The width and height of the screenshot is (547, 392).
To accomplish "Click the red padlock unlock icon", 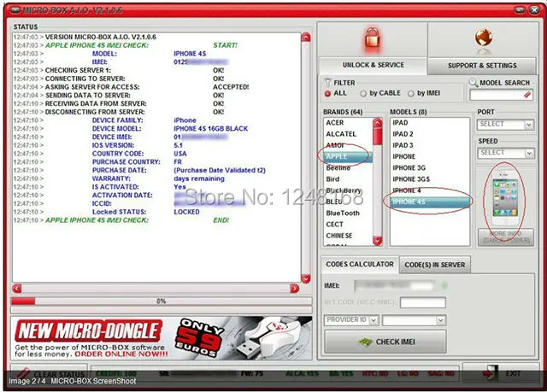I will pyautogui.click(x=372, y=40).
